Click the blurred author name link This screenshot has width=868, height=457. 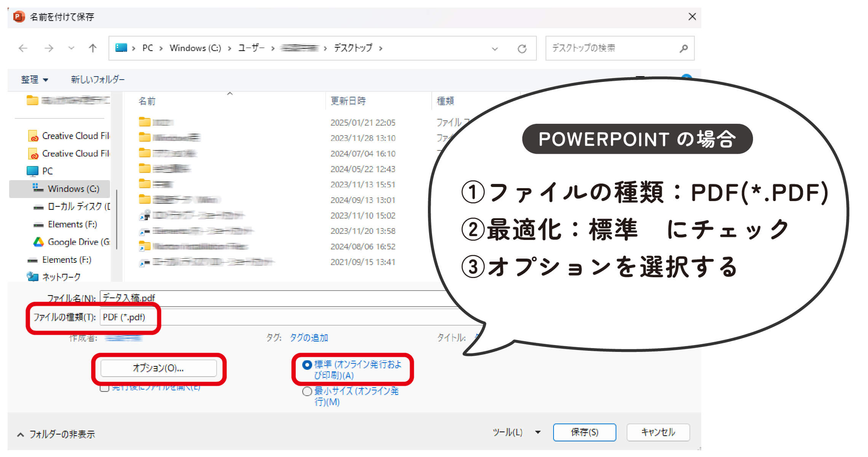pyautogui.click(x=123, y=338)
